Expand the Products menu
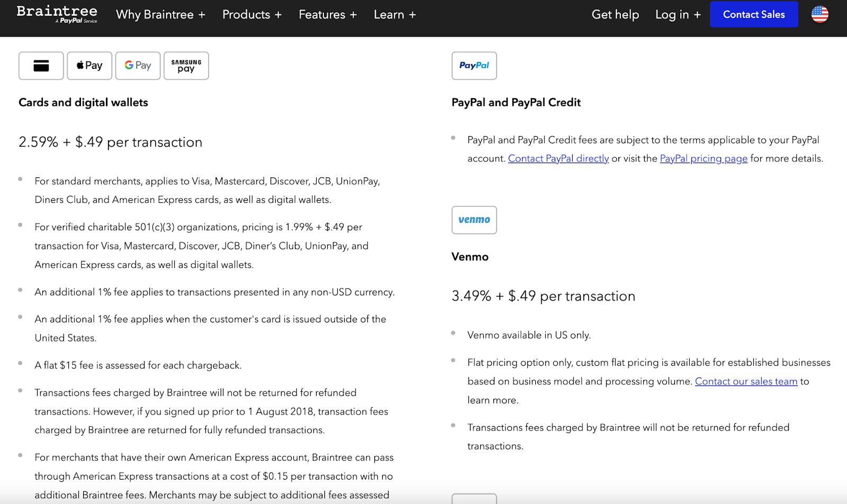 (x=252, y=15)
